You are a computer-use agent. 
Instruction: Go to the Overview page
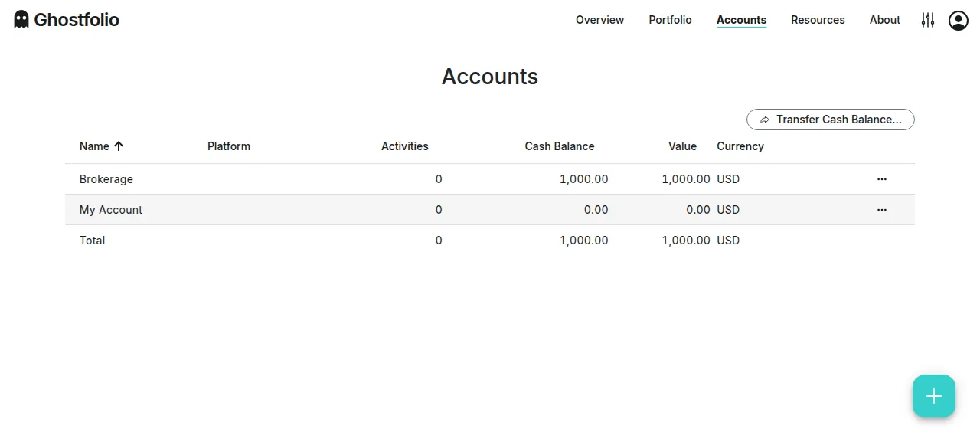pos(599,20)
